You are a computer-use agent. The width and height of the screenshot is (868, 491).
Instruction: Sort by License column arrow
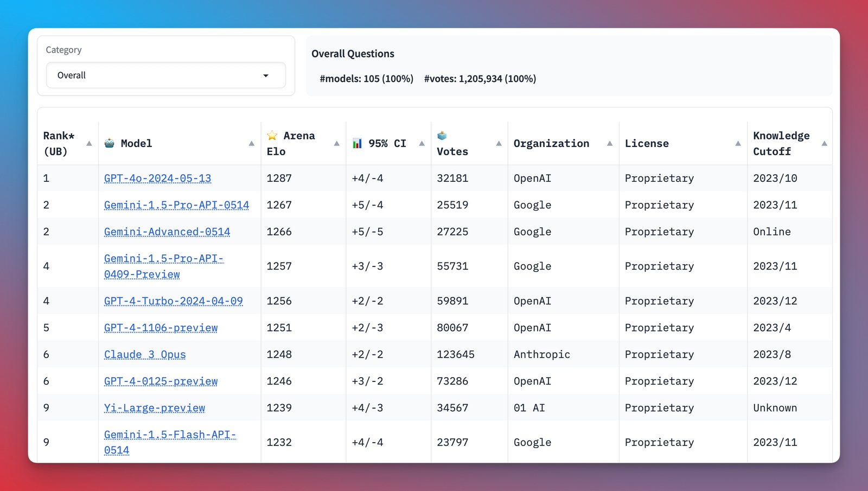click(738, 144)
